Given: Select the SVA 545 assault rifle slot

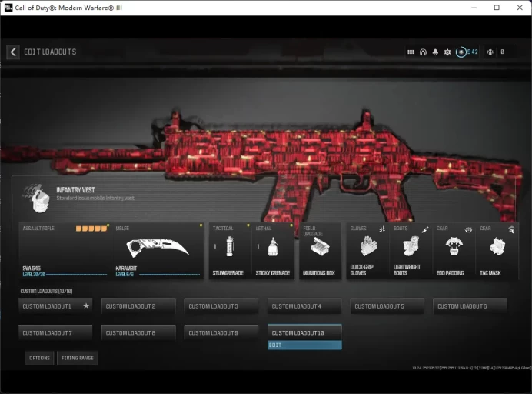Looking at the screenshot, I should pos(65,251).
